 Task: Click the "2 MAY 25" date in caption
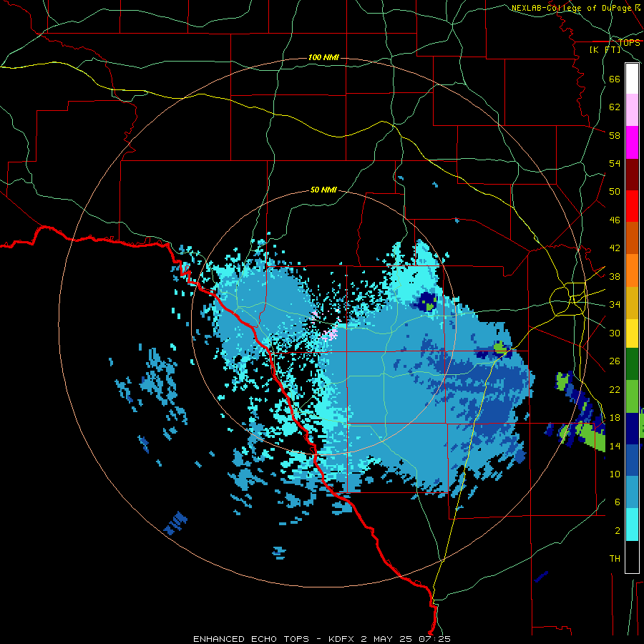coord(387,639)
